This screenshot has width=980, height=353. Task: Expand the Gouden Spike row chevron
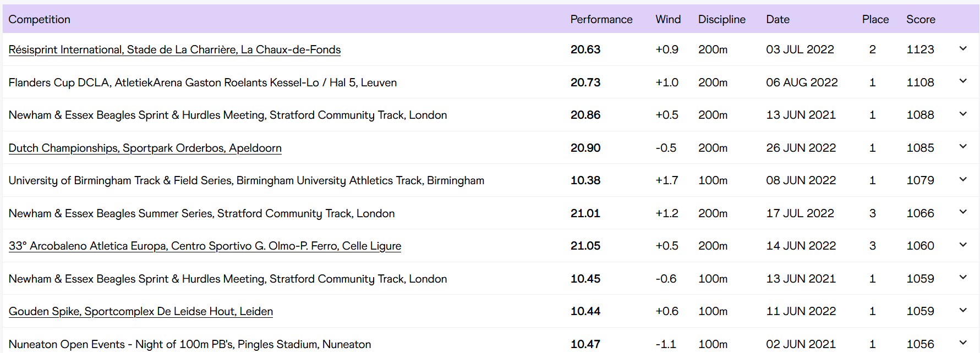[963, 311]
